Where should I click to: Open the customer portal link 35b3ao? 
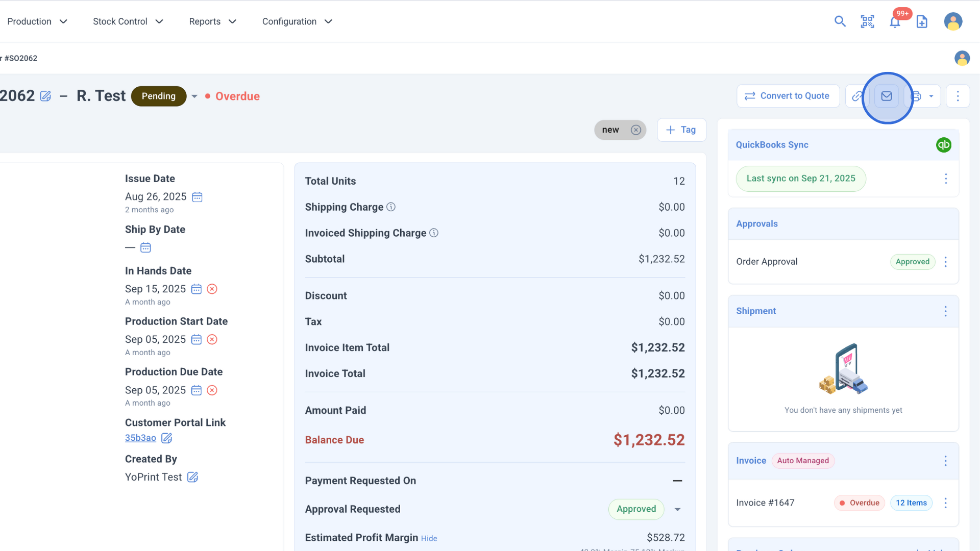[x=140, y=438]
